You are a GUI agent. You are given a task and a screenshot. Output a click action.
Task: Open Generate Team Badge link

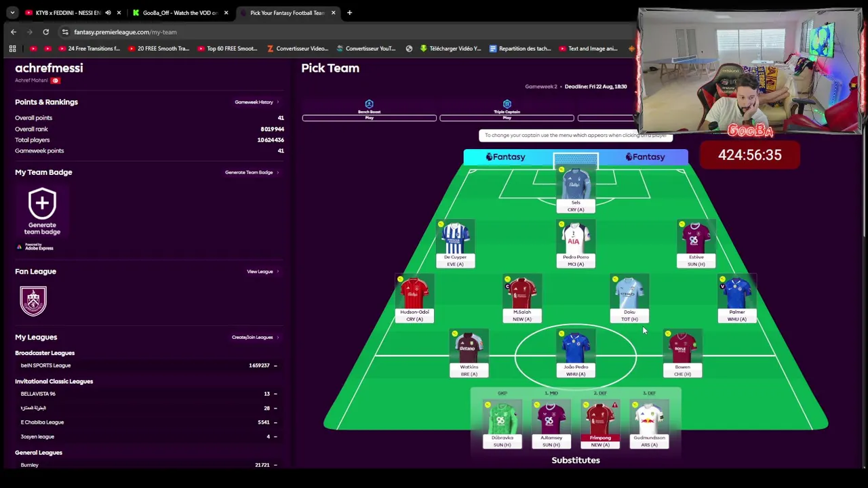[252, 172]
